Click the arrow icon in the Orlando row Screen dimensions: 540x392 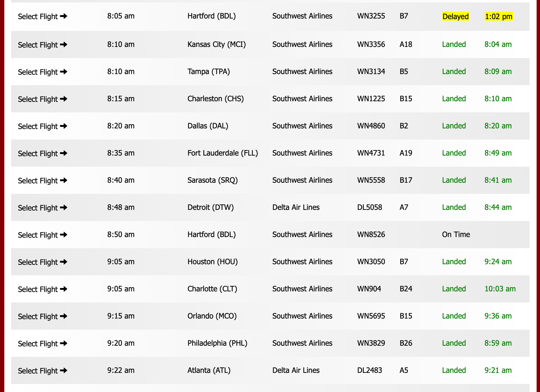[64, 316]
